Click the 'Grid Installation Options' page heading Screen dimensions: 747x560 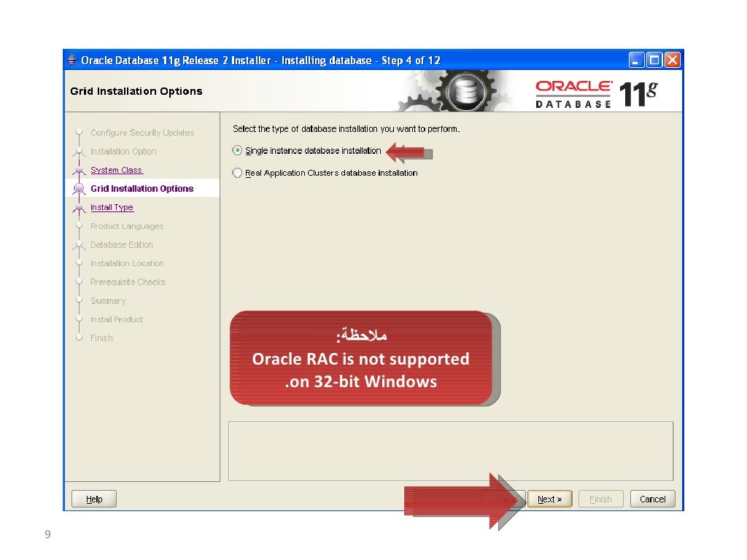coord(136,91)
